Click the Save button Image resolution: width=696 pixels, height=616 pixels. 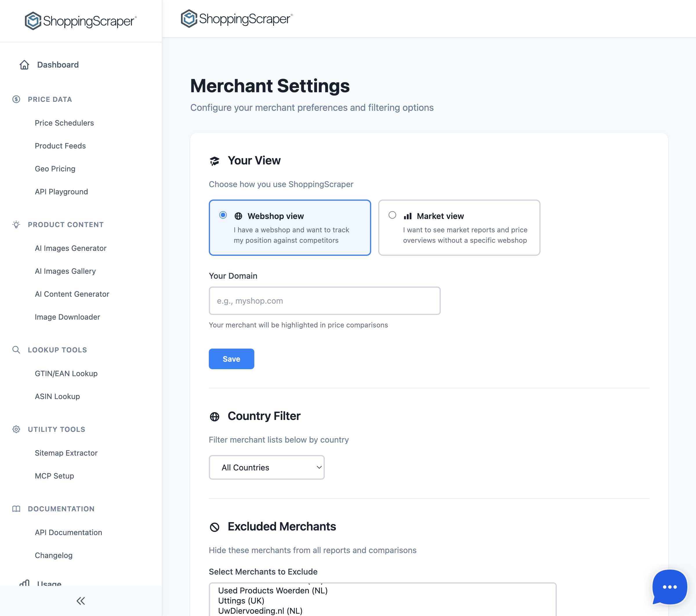tap(231, 359)
